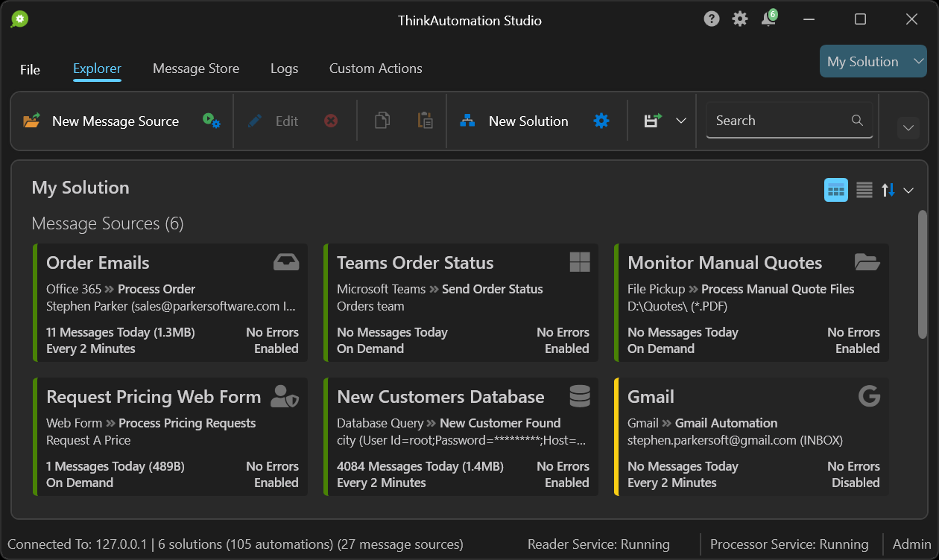
Task: Select the Monitor Manual Quotes title
Action: click(725, 263)
